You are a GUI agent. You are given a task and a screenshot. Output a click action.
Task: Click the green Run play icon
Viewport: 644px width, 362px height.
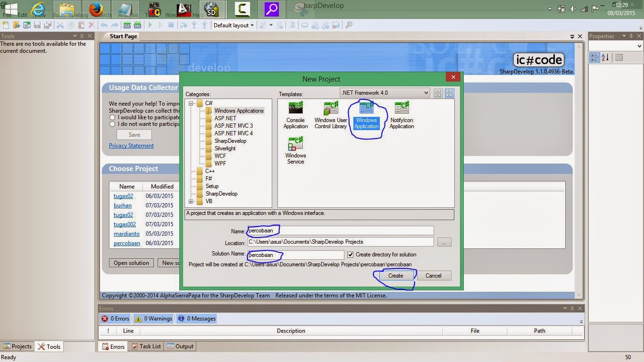click(151, 25)
